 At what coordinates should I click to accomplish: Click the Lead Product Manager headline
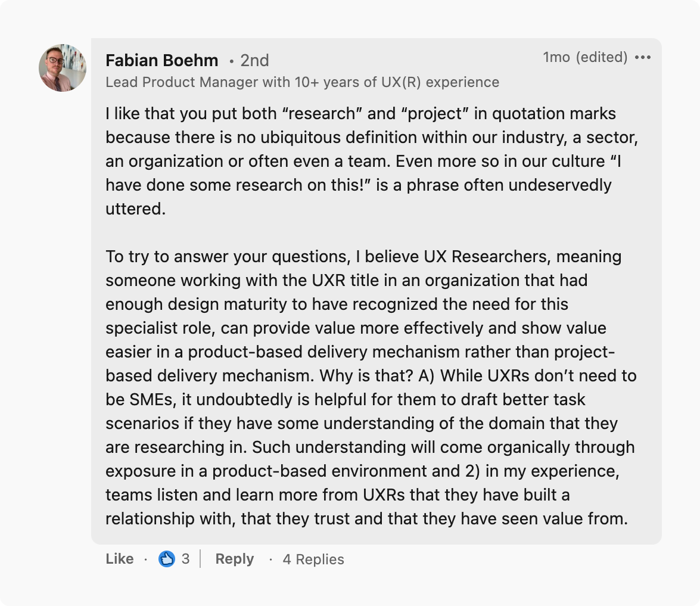pyautogui.click(x=302, y=82)
